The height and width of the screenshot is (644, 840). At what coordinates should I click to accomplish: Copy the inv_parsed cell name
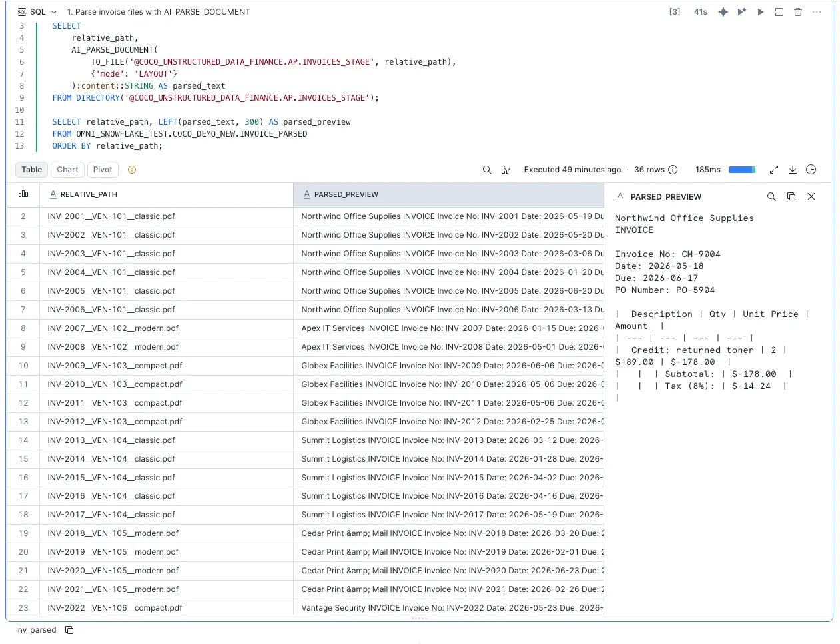pyautogui.click(x=69, y=630)
